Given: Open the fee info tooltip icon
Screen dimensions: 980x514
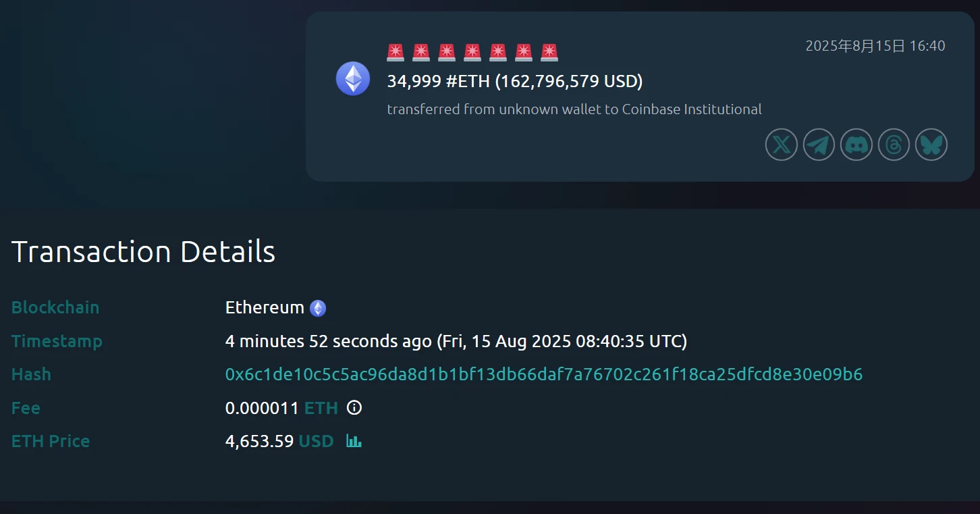Looking at the screenshot, I should 354,408.
